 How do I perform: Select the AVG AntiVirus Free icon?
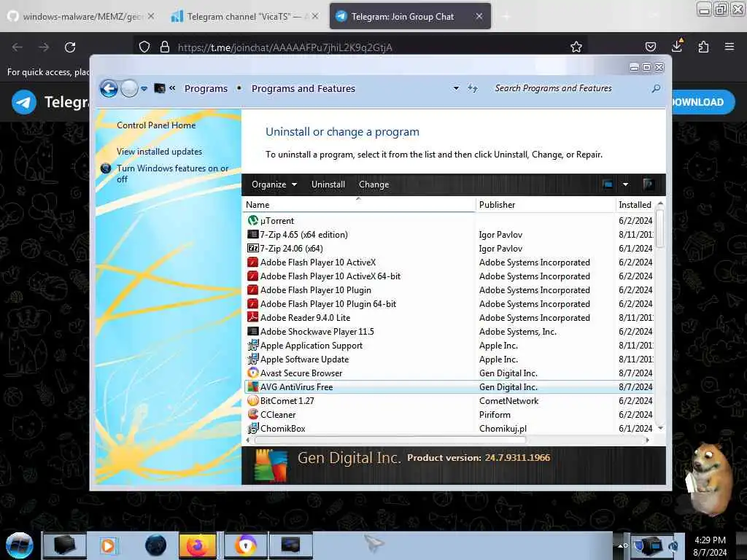pyautogui.click(x=253, y=386)
